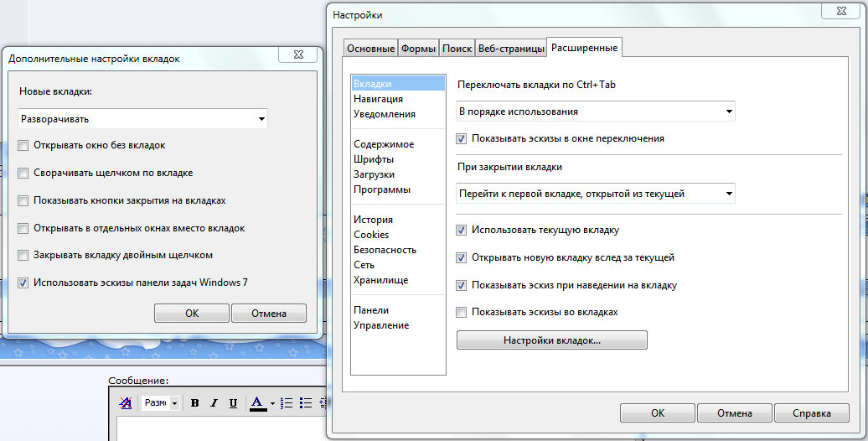Select "Хранилище" in the settings list
This screenshot has height=441, width=868.
tap(398, 280)
